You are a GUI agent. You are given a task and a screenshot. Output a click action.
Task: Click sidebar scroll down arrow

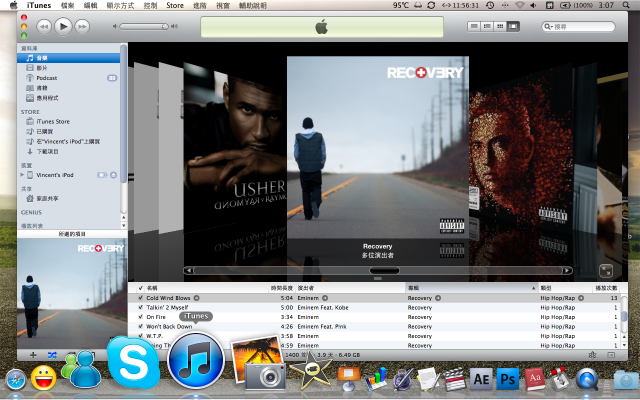[x=124, y=225]
